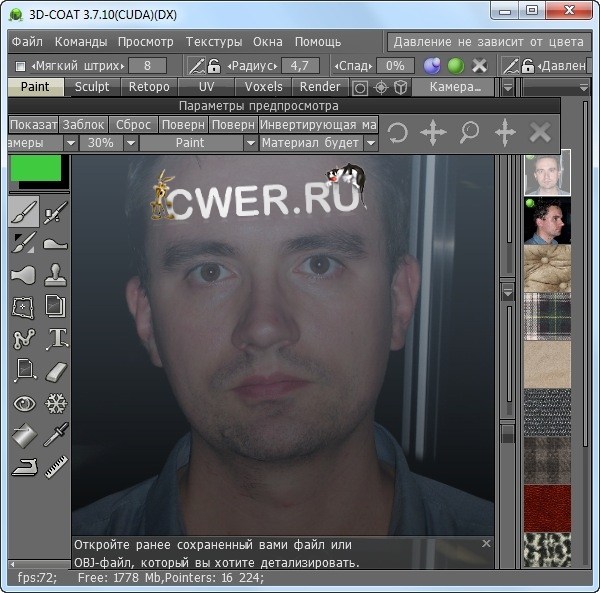
Task: Choose the Eraser tool
Action: pyautogui.click(x=56, y=371)
